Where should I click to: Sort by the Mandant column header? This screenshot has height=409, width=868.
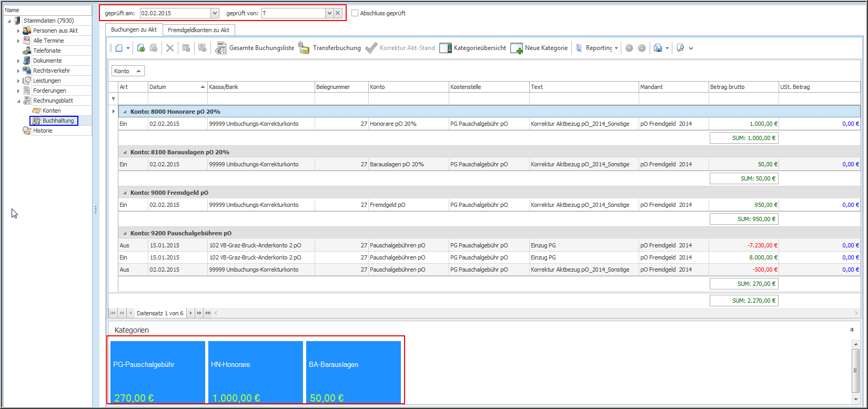pos(673,87)
